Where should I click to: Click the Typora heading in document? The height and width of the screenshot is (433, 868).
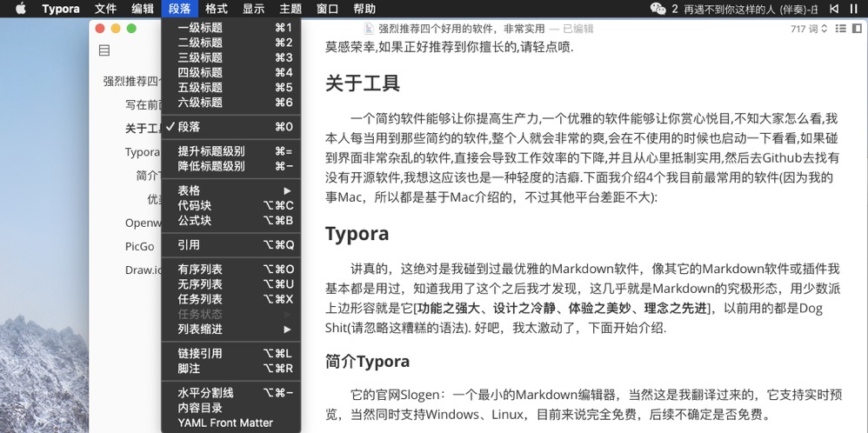tap(357, 234)
